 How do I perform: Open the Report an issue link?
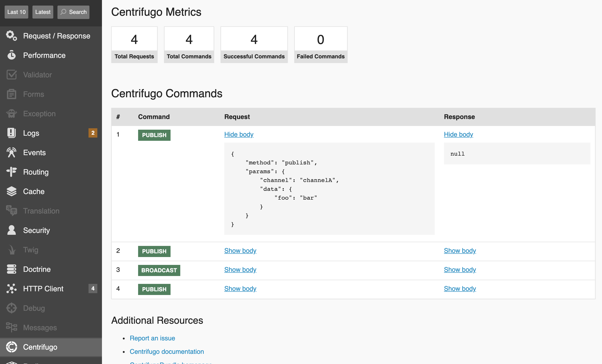coord(152,338)
